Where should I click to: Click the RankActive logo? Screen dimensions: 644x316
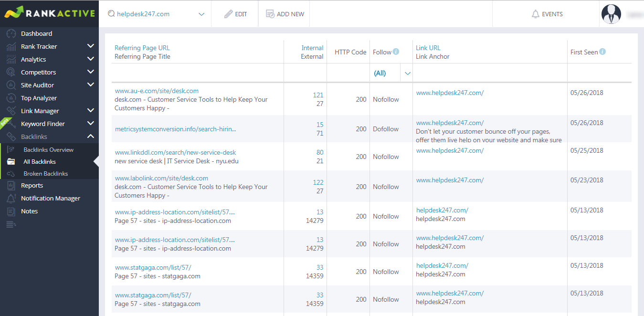(x=50, y=13)
